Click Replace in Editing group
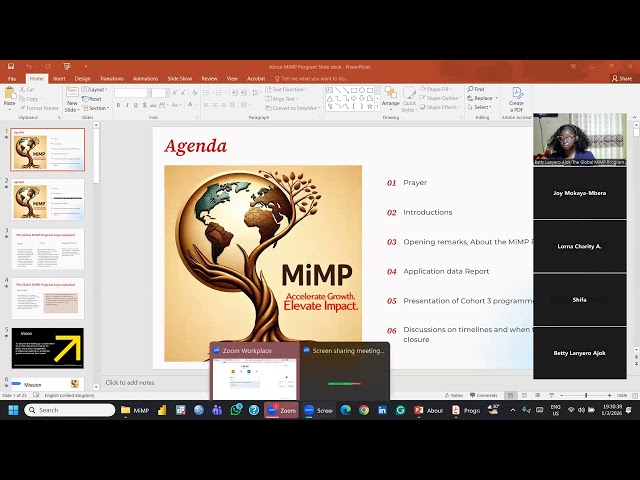Image resolution: width=640 pixels, height=480 pixels. (x=482, y=98)
